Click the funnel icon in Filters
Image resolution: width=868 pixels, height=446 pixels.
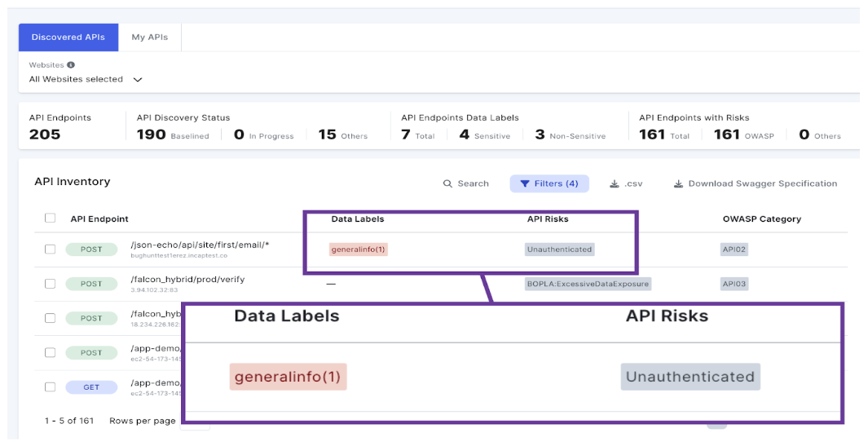pyautogui.click(x=525, y=183)
